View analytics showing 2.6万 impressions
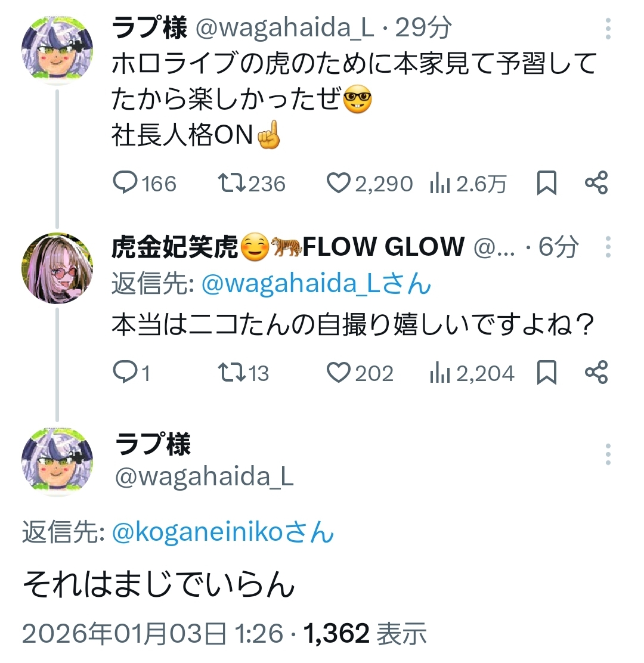644x663 pixels. [x=440, y=184]
